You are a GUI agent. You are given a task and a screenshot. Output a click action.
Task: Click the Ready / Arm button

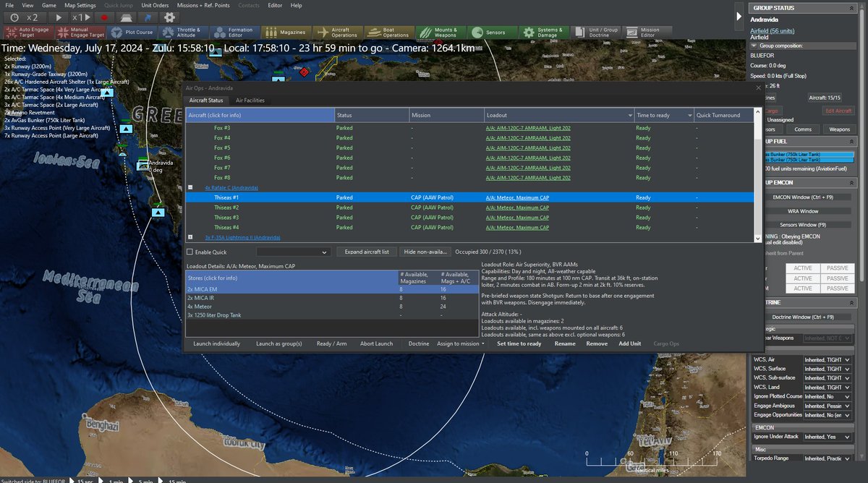pyautogui.click(x=332, y=344)
